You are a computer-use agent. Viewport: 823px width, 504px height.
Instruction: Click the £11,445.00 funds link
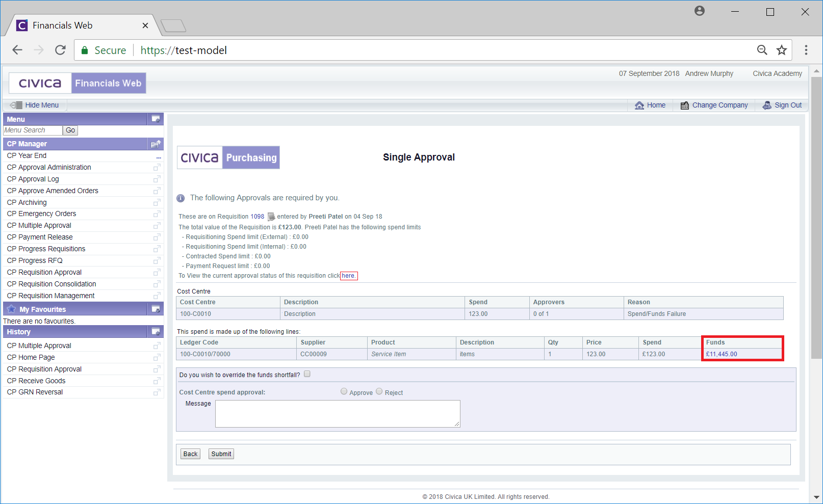[x=722, y=354]
